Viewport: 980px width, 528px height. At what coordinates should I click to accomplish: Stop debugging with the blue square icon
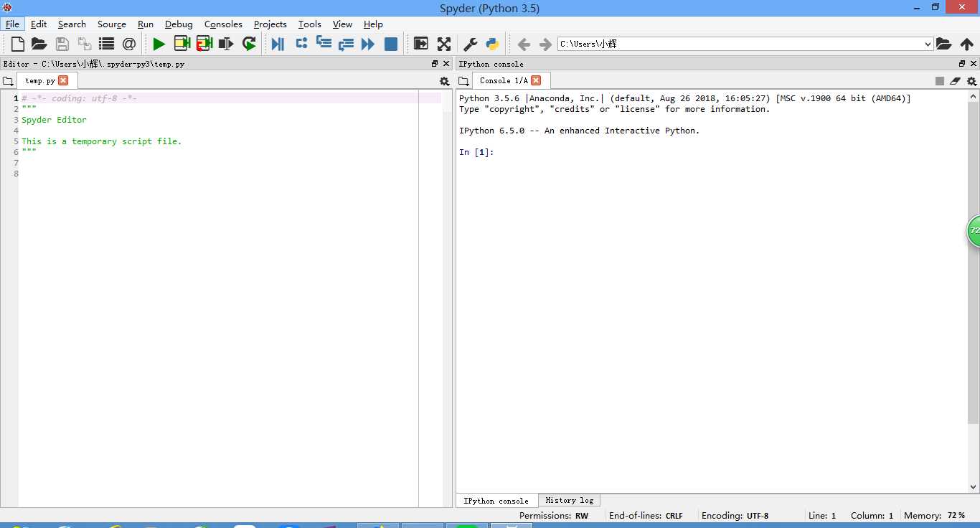[391, 44]
